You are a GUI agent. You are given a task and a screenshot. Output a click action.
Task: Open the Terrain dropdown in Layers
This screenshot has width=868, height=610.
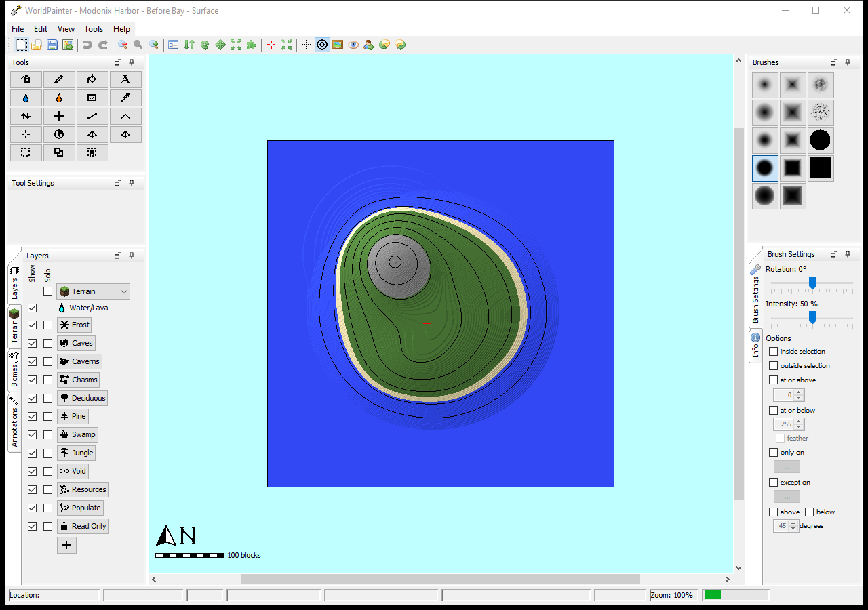tap(94, 291)
